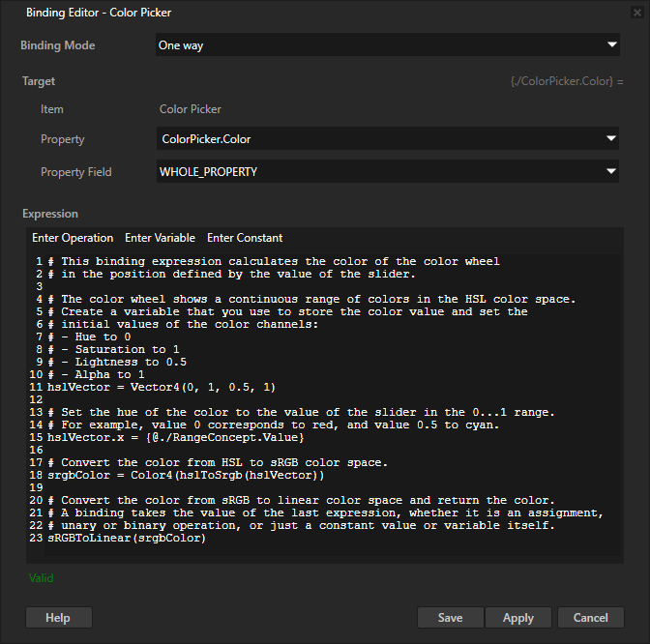This screenshot has height=644, width=650.
Task: Open the Enter Variable menu
Action: pyautogui.click(x=160, y=238)
